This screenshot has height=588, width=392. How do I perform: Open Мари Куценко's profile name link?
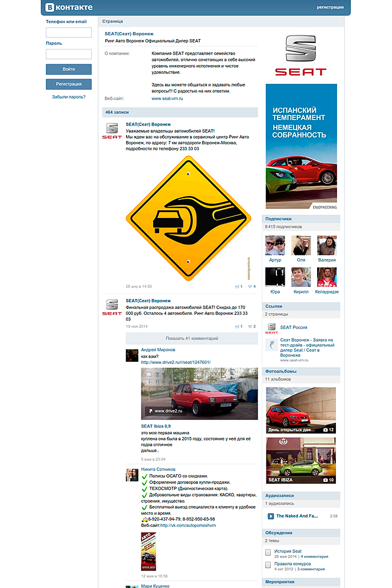[x=155, y=586]
